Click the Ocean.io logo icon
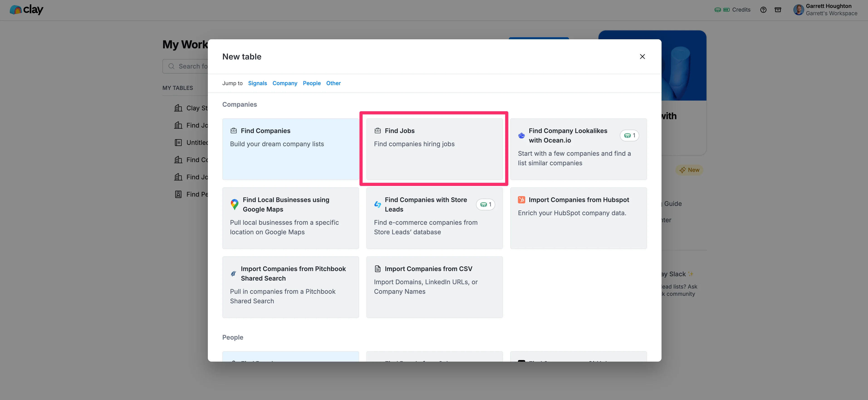This screenshot has width=868, height=400. (x=521, y=136)
